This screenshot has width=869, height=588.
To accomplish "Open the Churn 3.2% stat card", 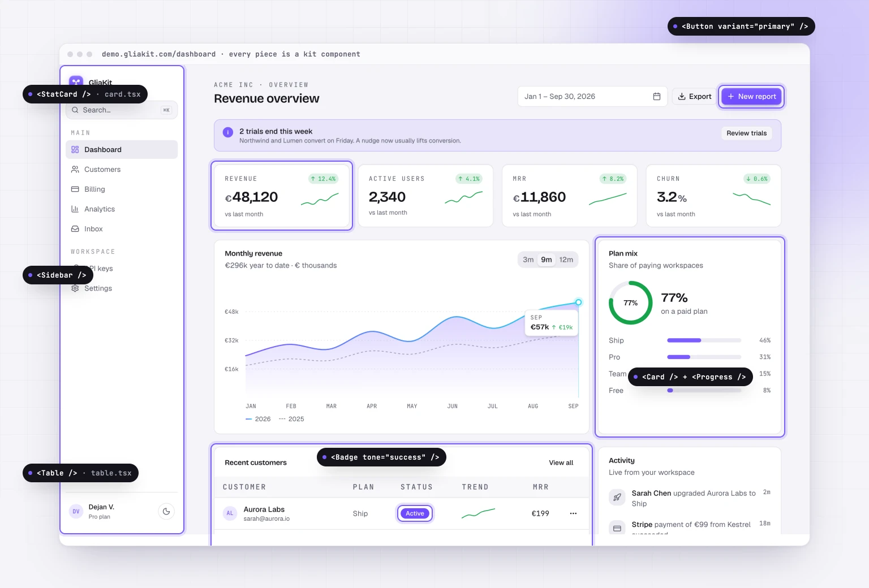I will (713, 196).
